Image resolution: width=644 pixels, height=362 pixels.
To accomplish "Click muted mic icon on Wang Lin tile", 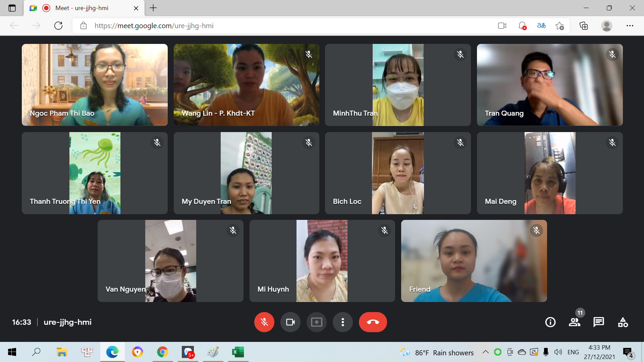I will pyautogui.click(x=309, y=54).
